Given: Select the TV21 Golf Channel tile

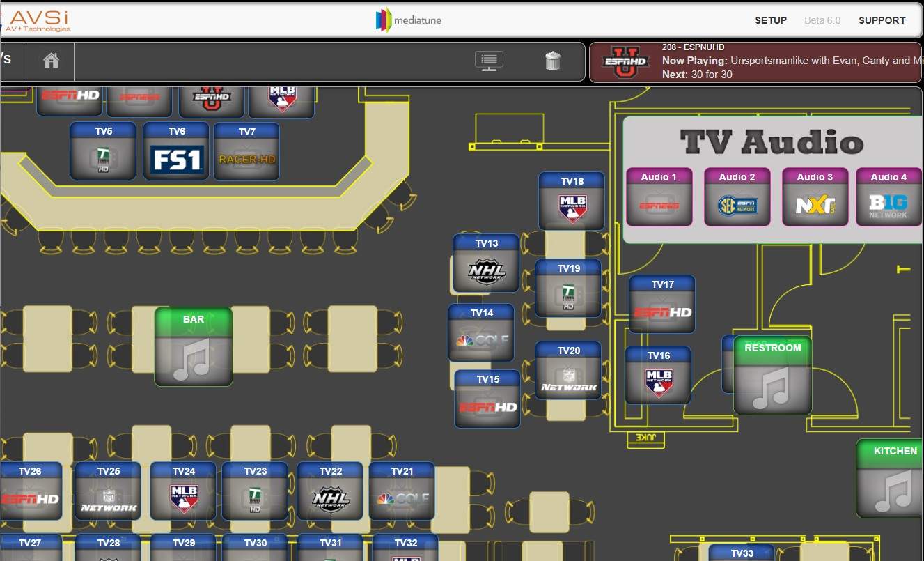Looking at the screenshot, I should coord(402,491).
